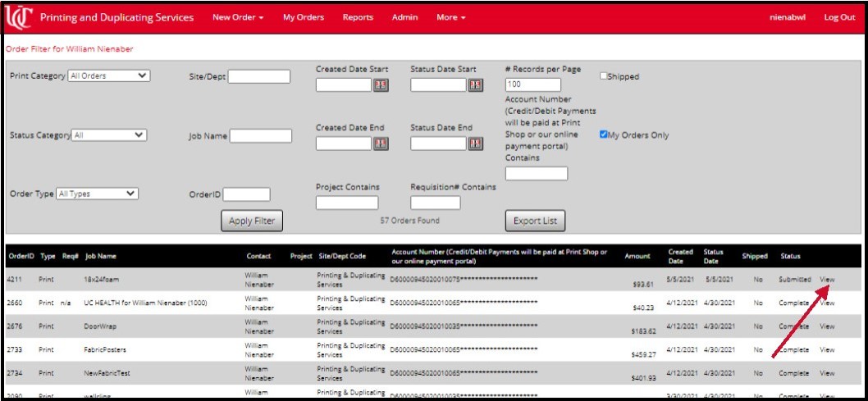Open the New Order menu

tap(238, 17)
